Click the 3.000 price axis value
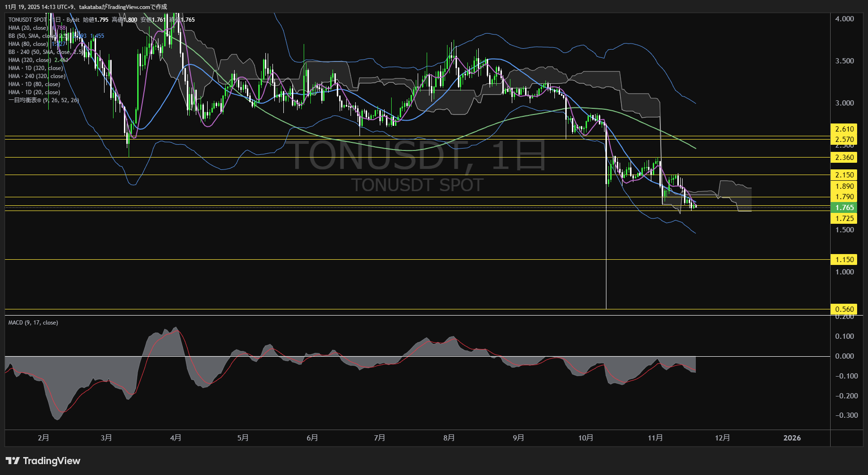 tap(844, 103)
